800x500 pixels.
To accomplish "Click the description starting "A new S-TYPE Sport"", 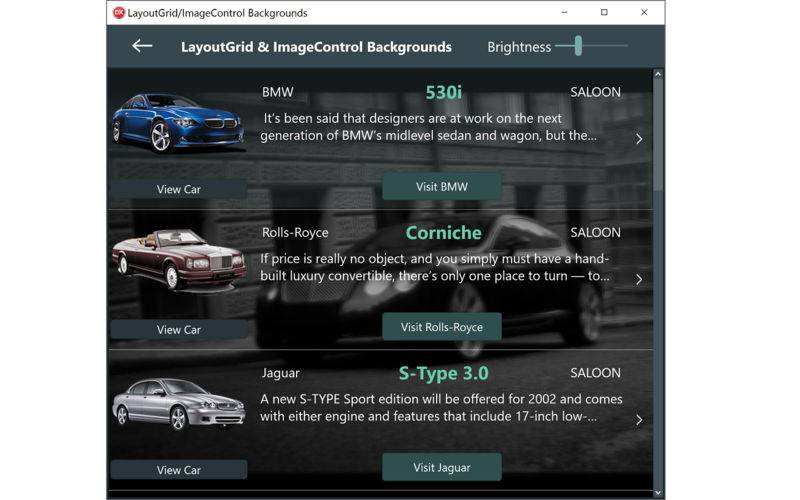I will (x=441, y=407).
